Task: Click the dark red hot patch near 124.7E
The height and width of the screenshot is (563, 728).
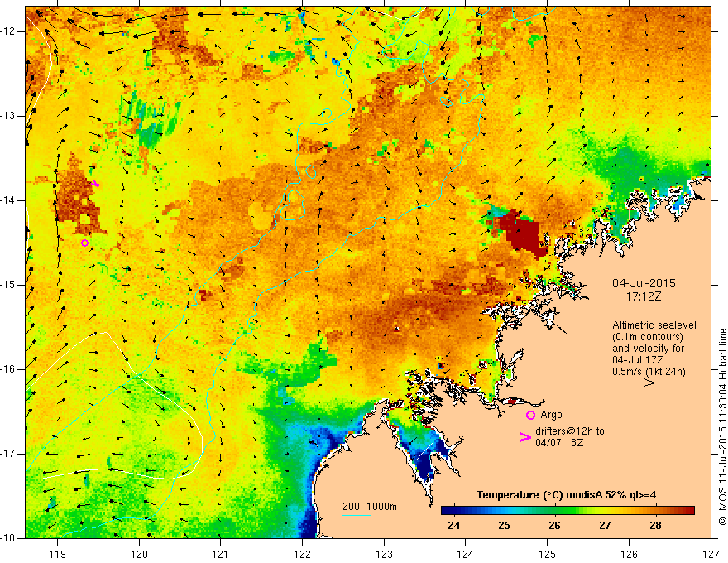Action: click(x=524, y=234)
